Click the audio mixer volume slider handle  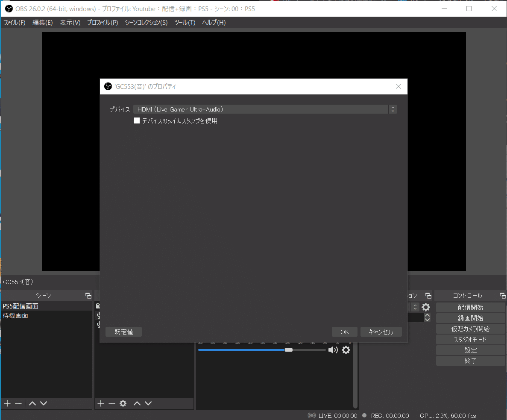click(289, 350)
